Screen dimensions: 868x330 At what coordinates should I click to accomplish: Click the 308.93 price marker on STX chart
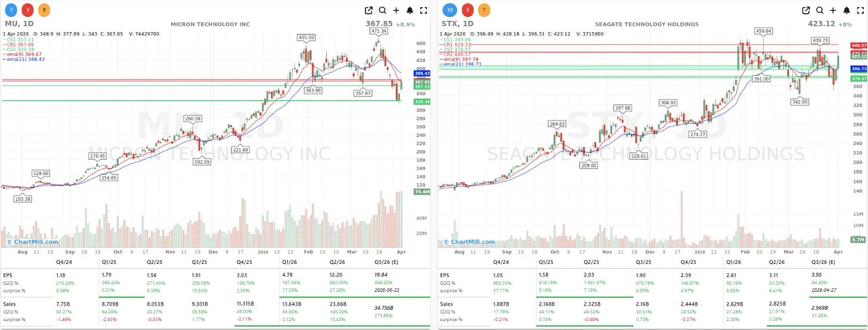[668, 102]
